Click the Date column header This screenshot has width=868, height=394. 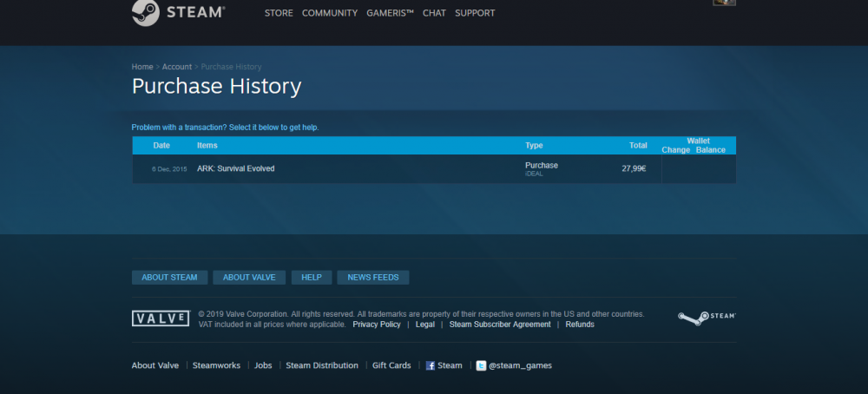tap(161, 146)
